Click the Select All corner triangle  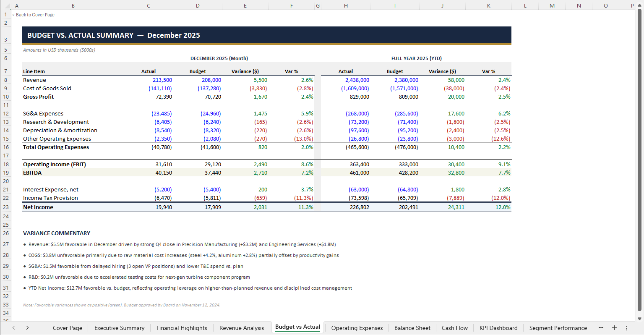(x=5, y=5)
